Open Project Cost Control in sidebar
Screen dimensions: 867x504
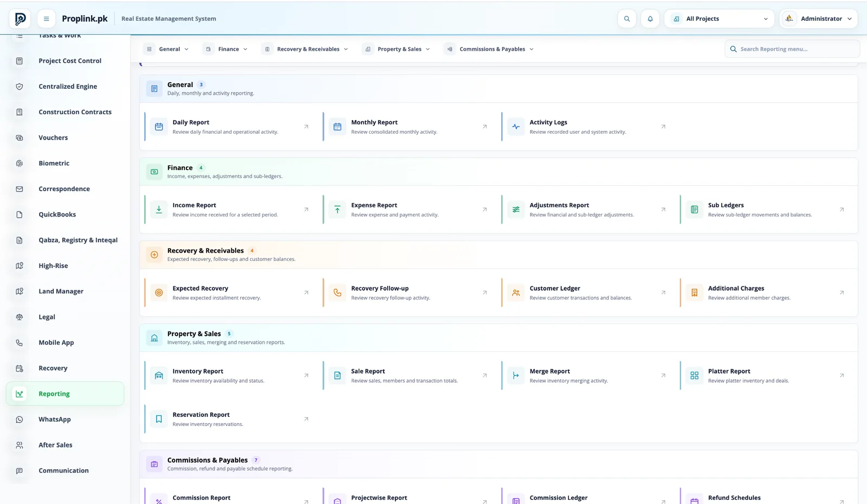click(65, 61)
